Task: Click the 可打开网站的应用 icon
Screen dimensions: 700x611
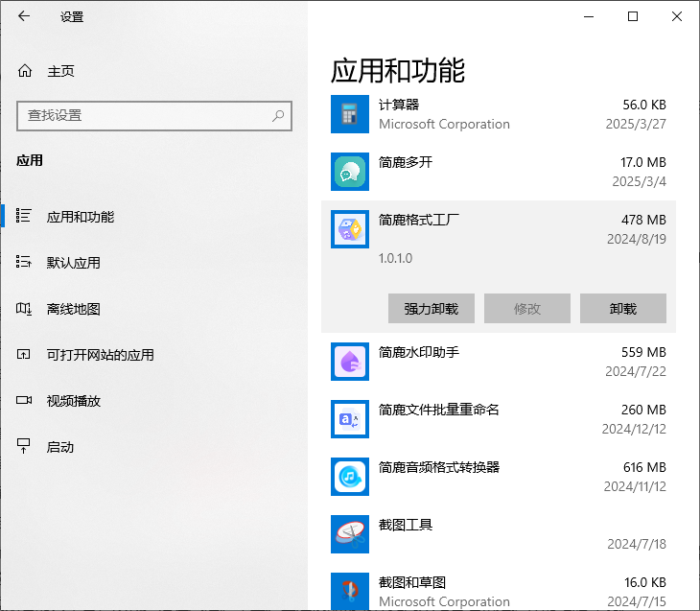Action: coord(23,354)
